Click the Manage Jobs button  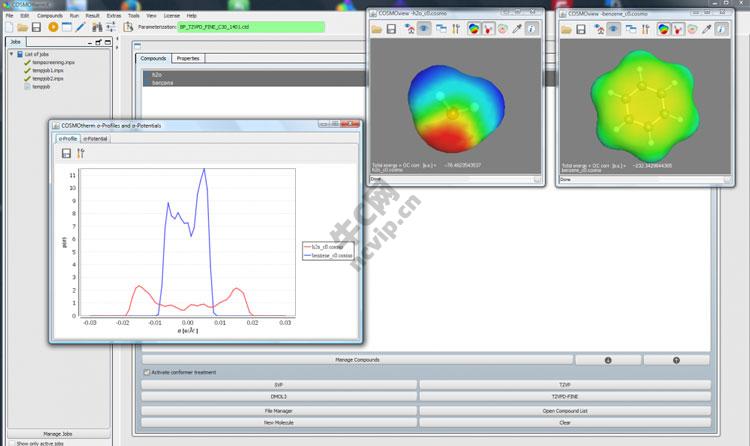pyautogui.click(x=58, y=434)
